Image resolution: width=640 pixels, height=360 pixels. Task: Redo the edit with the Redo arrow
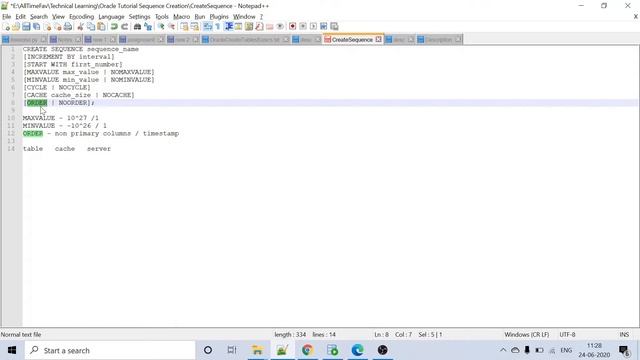[x=124, y=27]
